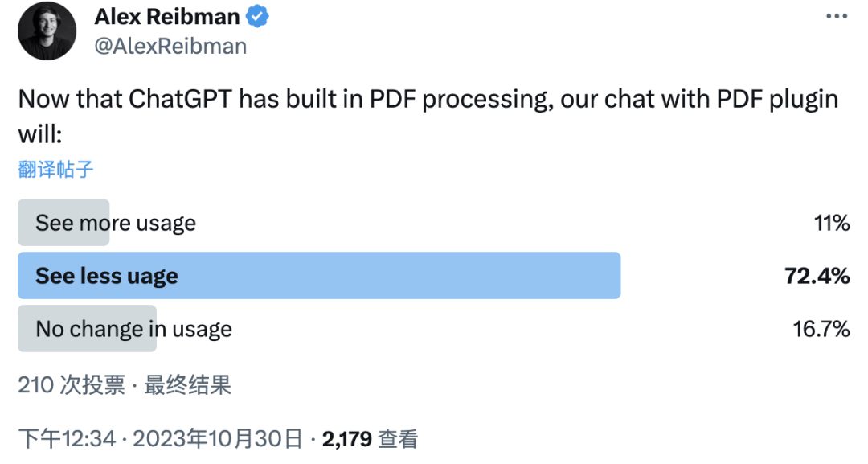Viewport: 868px width, 464px height.
Task: Click the 'See less uage' option label text
Action: click(107, 277)
